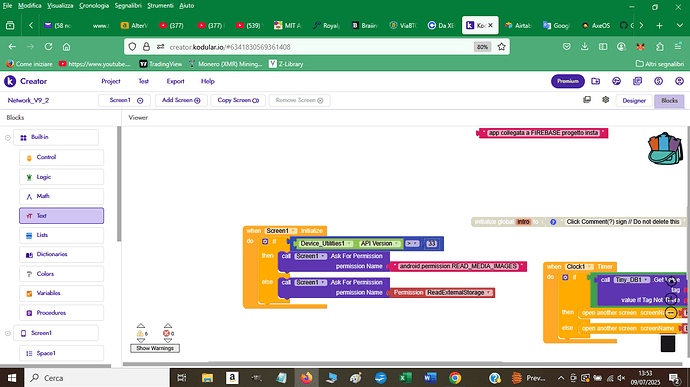Click the trash can in blocks viewer
The width and height of the screenshot is (690, 387).
point(668,343)
